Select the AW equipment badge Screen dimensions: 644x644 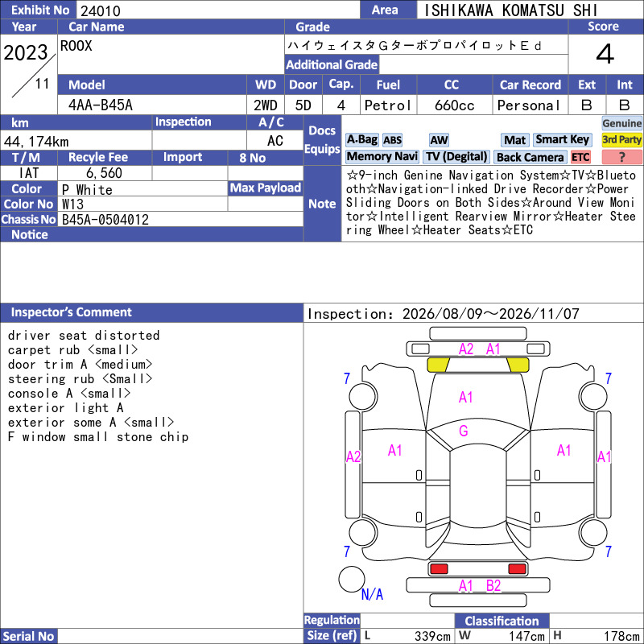tap(439, 140)
